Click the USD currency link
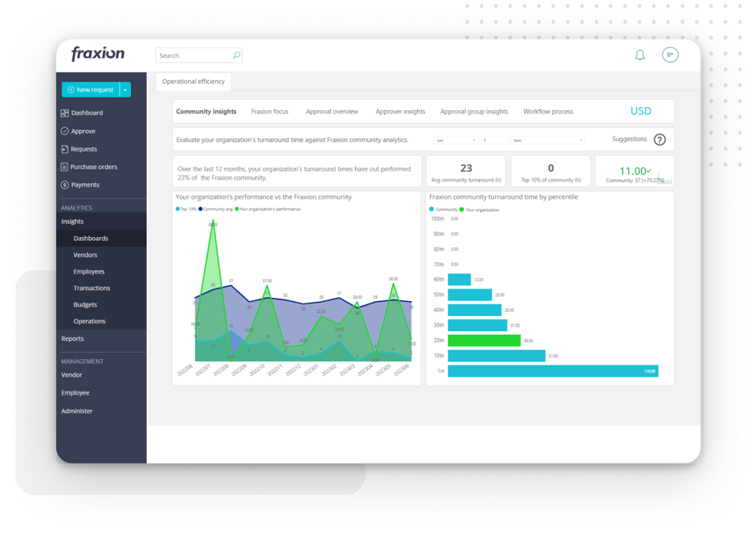This screenshot has height=535, width=756. 641,111
